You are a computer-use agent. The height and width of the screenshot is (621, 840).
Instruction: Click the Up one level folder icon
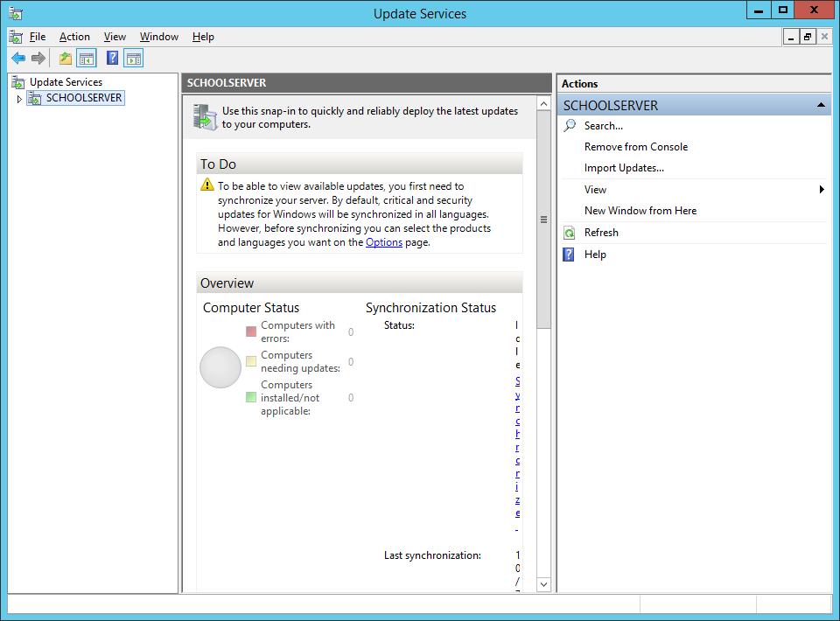[x=66, y=58]
